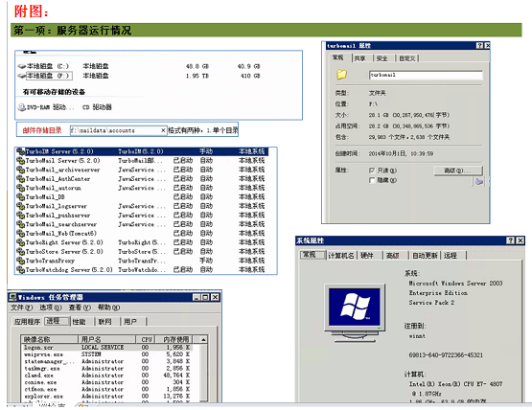Sort processes by 内存使用 column
Viewport: 532px width, 410px height.
pyautogui.click(x=175, y=339)
